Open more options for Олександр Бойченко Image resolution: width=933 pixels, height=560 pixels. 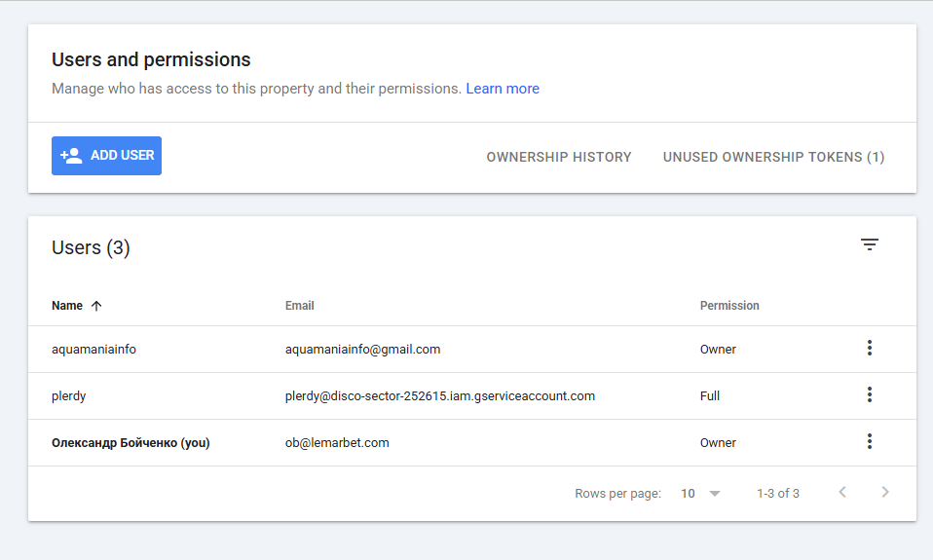tap(870, 441)
